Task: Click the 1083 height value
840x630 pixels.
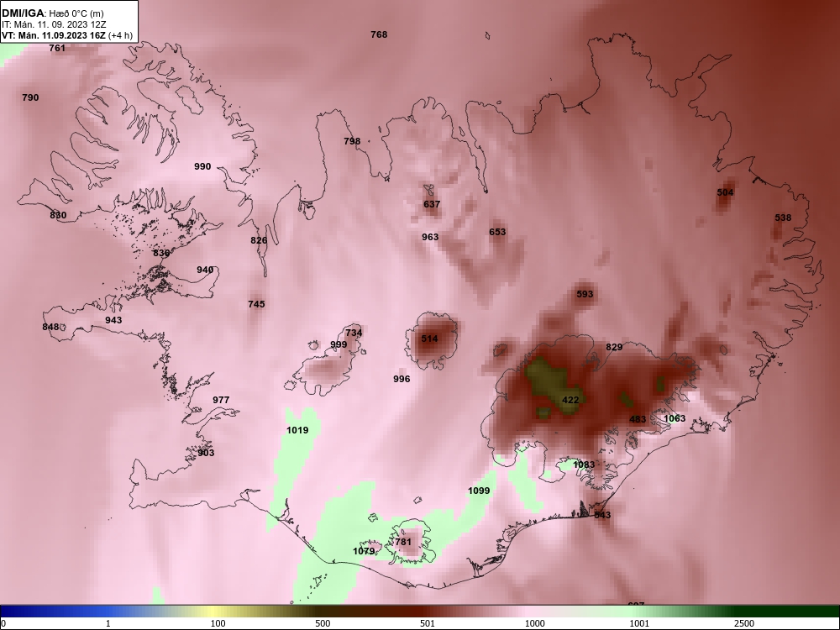Action: click(x=584, y=465)
